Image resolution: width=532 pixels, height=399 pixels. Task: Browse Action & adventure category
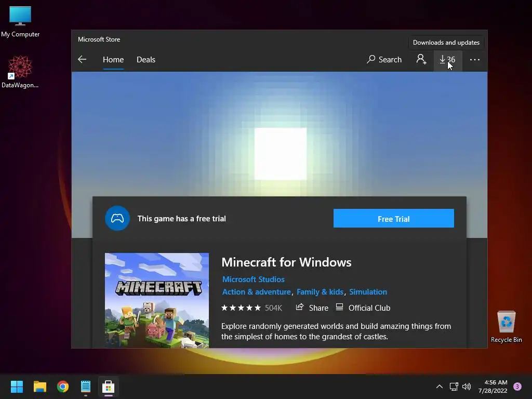point(257,292)
